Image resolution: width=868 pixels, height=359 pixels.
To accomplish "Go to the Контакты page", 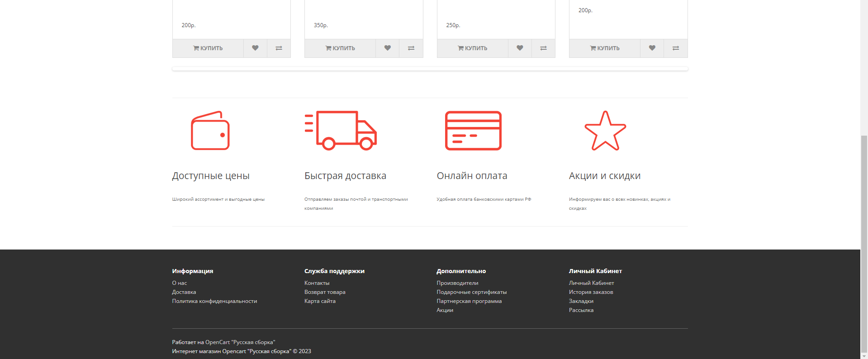I will pos(317,283).
